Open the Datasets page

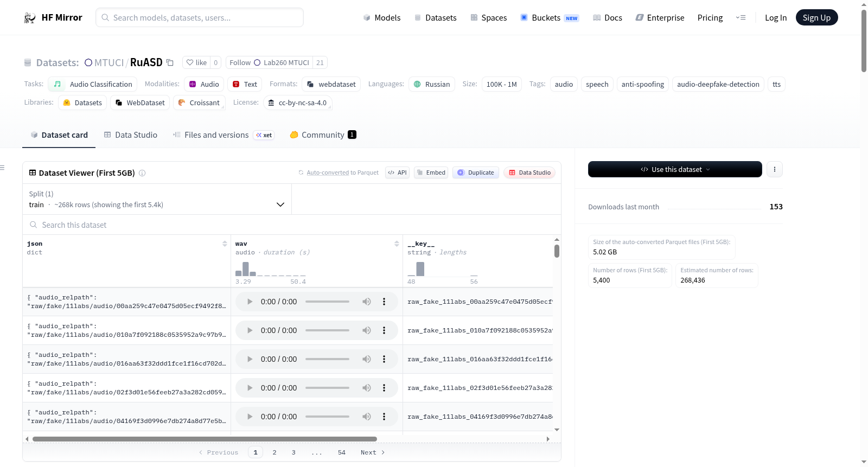pos(436,17)
